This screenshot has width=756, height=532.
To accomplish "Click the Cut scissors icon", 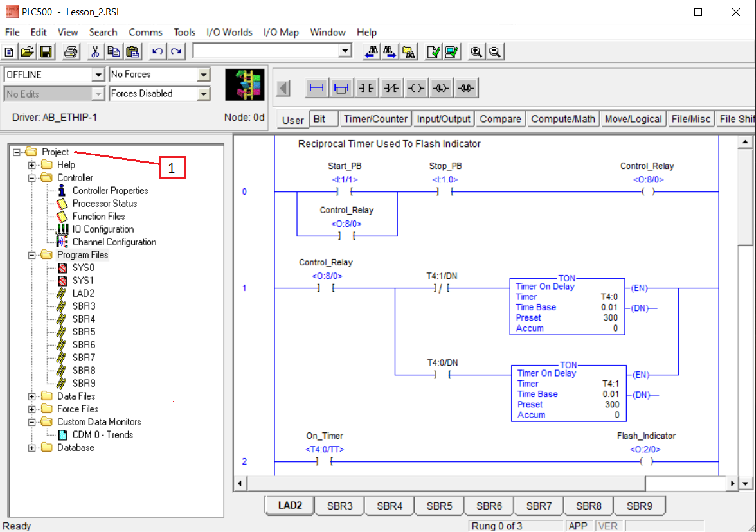I will click(x=95, y=51).
